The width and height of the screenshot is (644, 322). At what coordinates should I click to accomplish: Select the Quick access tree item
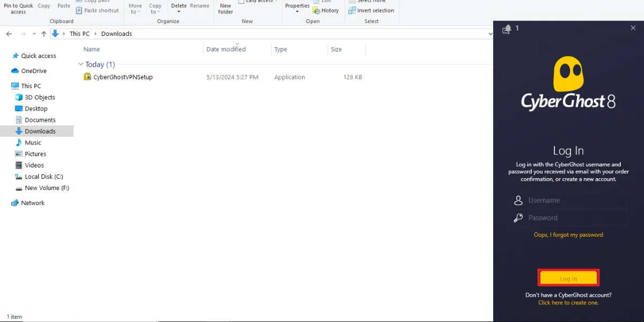point(38,56)
